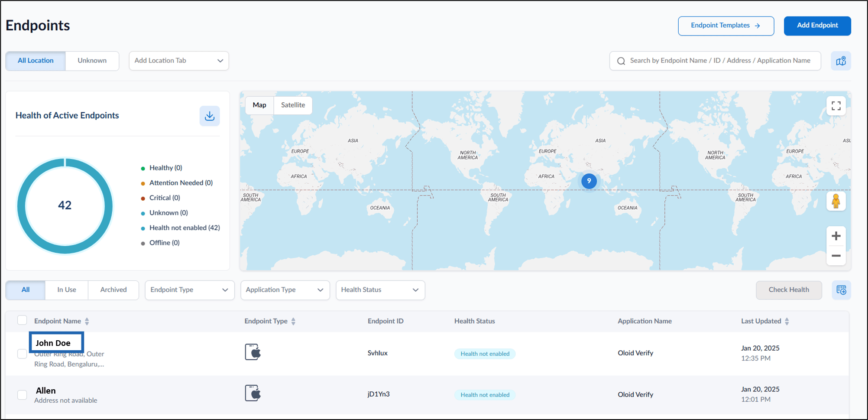Select the Satellite map view

pyautogui.click(x=293, y=105)
